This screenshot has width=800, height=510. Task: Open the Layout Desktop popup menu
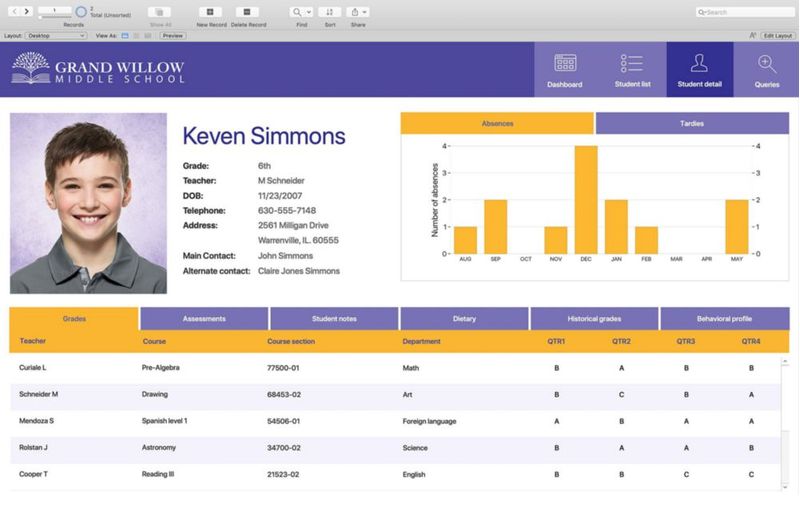(56, 36)
